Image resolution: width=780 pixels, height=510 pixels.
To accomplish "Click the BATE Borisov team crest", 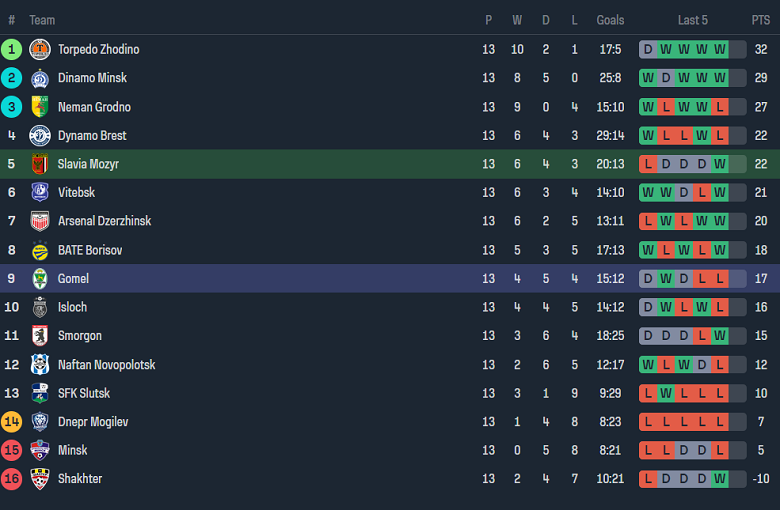I will 40,250.
